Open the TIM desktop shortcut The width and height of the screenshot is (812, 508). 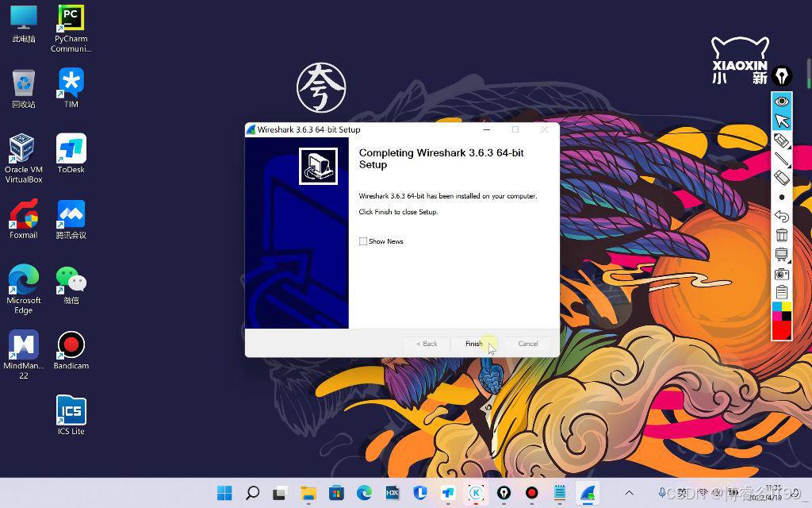(71, 87)
